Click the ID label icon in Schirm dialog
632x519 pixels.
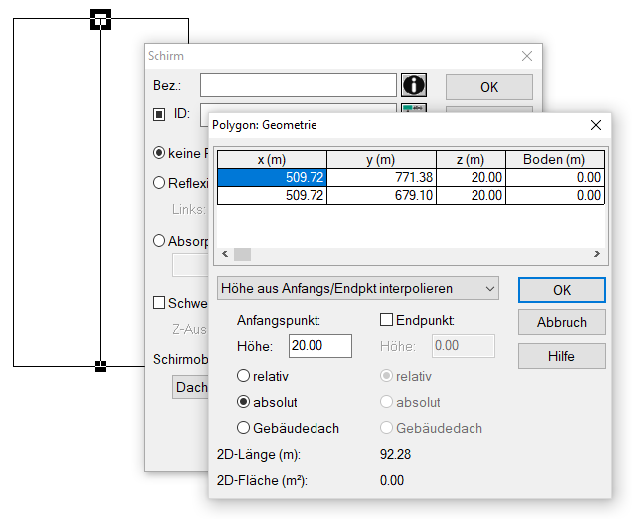click(x=414, y=108)
